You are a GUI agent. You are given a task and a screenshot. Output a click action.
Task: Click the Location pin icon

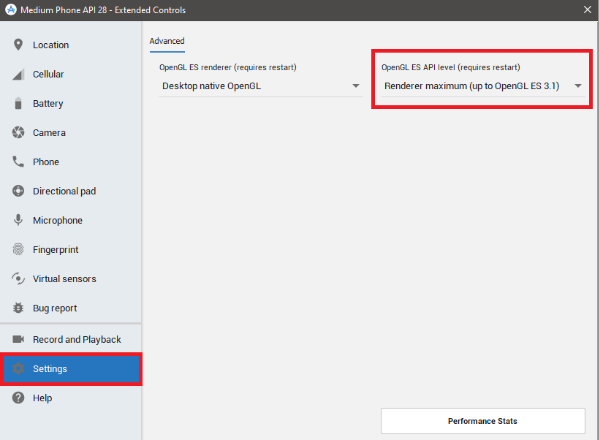pyautogui.click(x=18, y=45)
